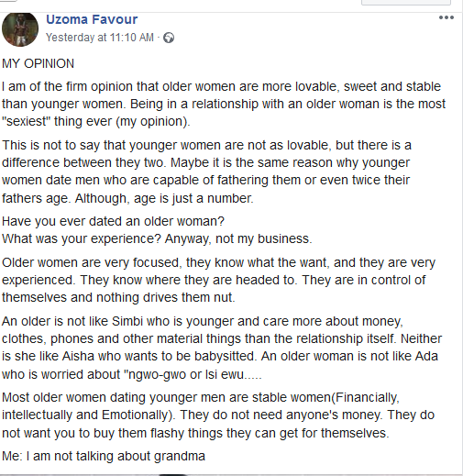Click the paragraph starting 'This is not to say'
Image resolution: width=463 pixels, height=476 pixels.
[x=206, y=172]
